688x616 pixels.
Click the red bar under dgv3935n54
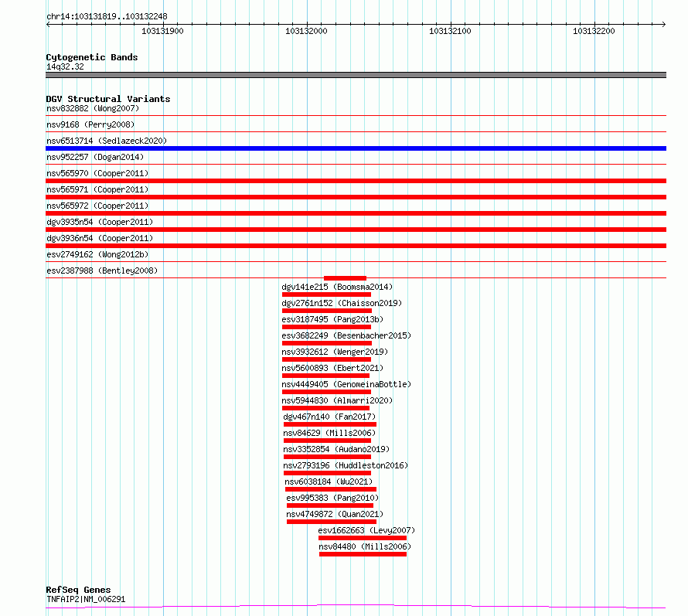(356, 230)
